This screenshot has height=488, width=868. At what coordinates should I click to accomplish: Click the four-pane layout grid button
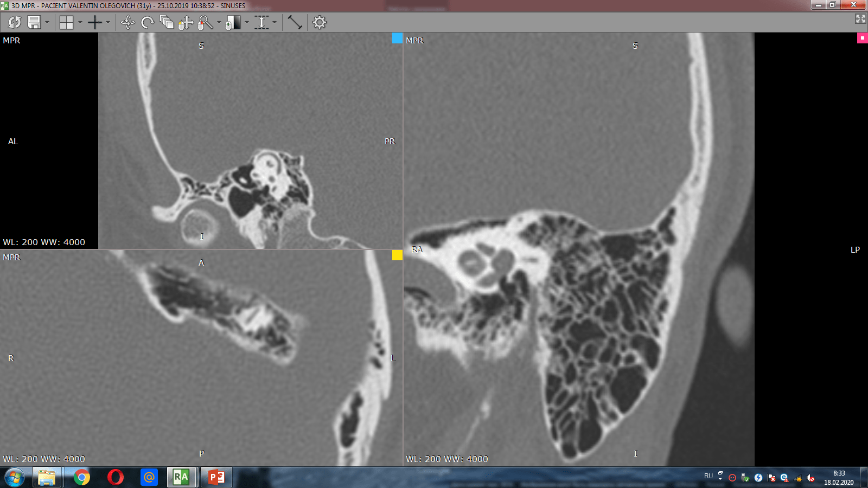pos(66,22)
